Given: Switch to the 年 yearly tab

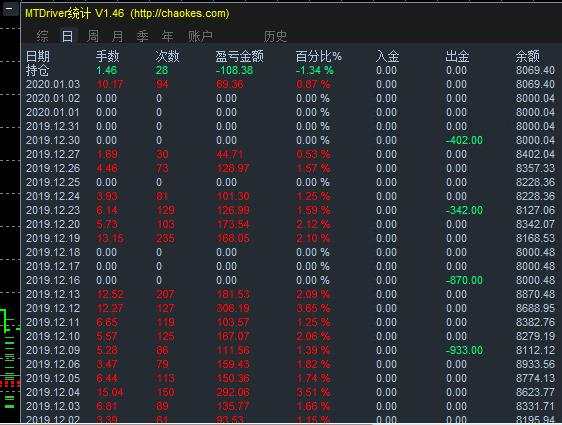Looking at the screenshot, I should click(167, 36).
